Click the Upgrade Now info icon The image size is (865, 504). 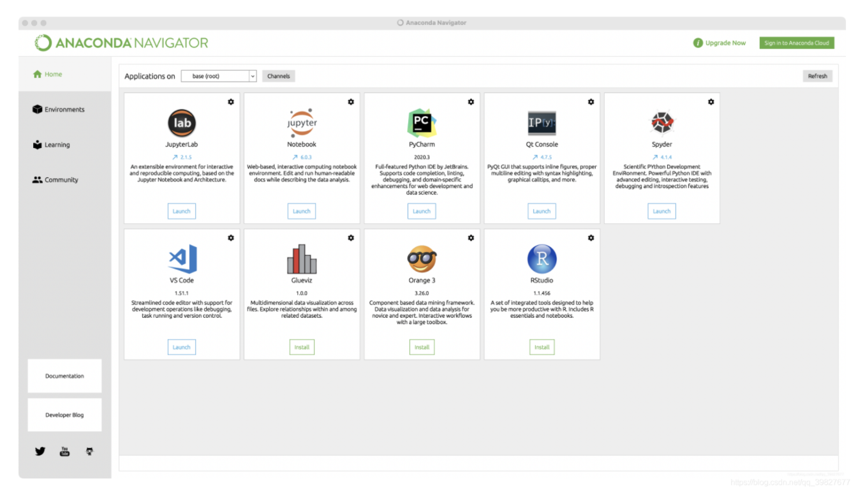(699, 43)
